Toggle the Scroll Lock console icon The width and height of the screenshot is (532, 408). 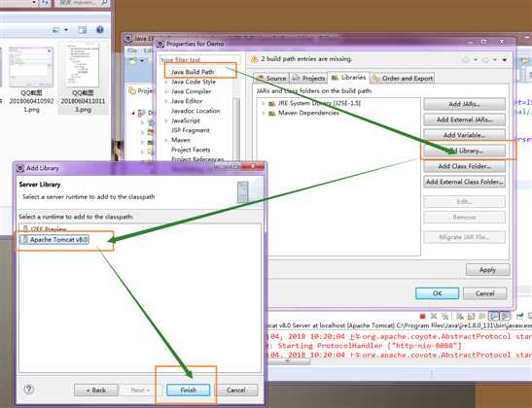click(x=472, y=316)
